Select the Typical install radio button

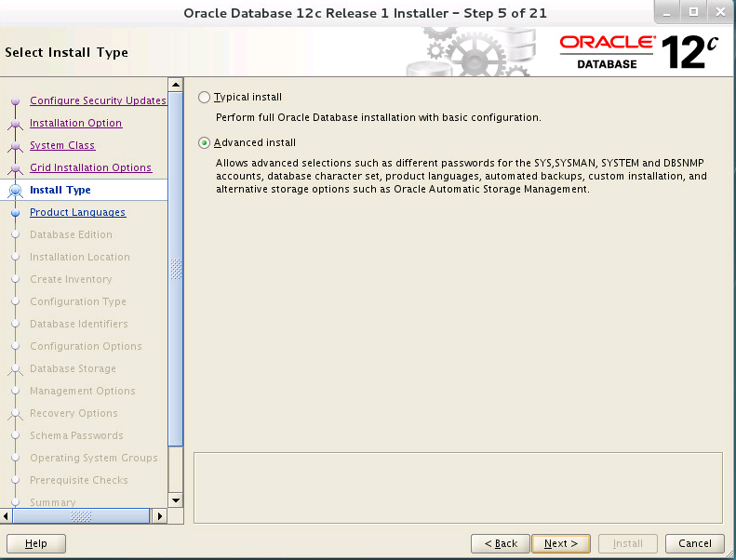[x=204, y=97]
